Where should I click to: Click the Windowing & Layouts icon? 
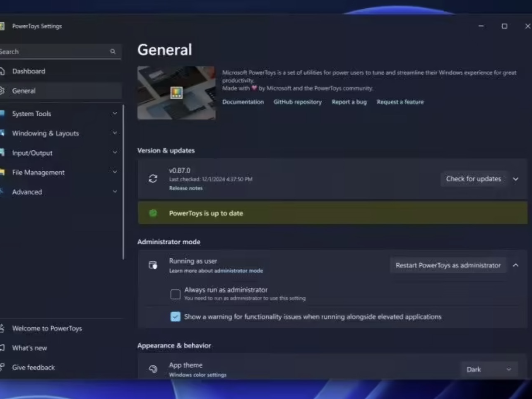[x=2, y=133]
